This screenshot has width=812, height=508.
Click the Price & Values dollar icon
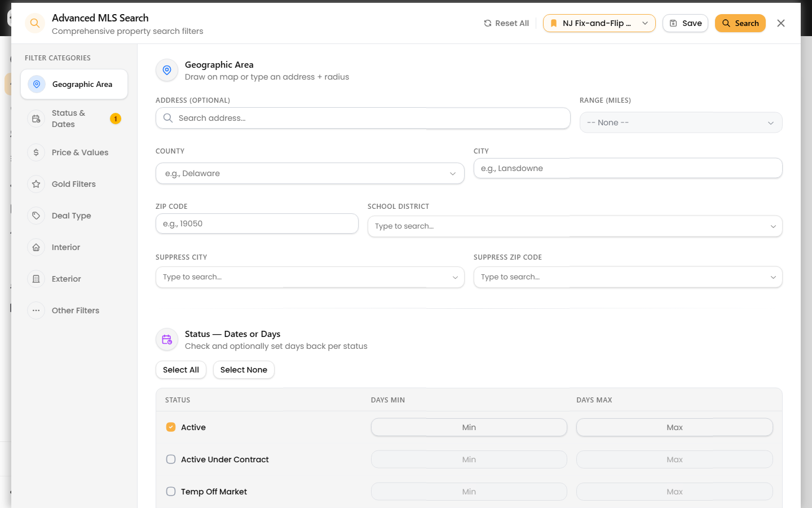[x=36, y=152]
